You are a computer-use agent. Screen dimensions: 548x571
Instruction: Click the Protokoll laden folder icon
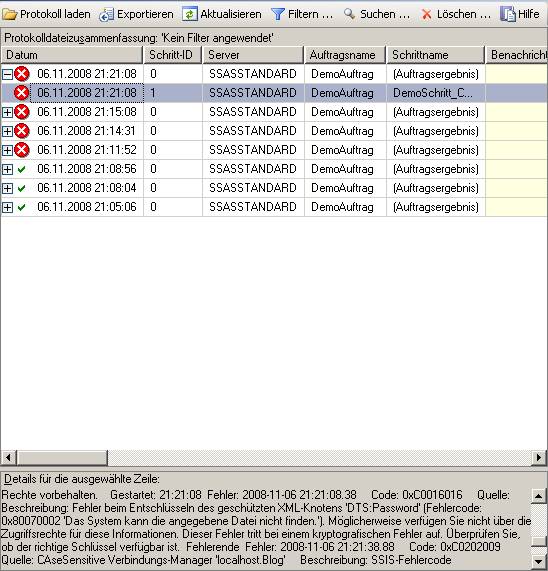[x=10, y=14]
